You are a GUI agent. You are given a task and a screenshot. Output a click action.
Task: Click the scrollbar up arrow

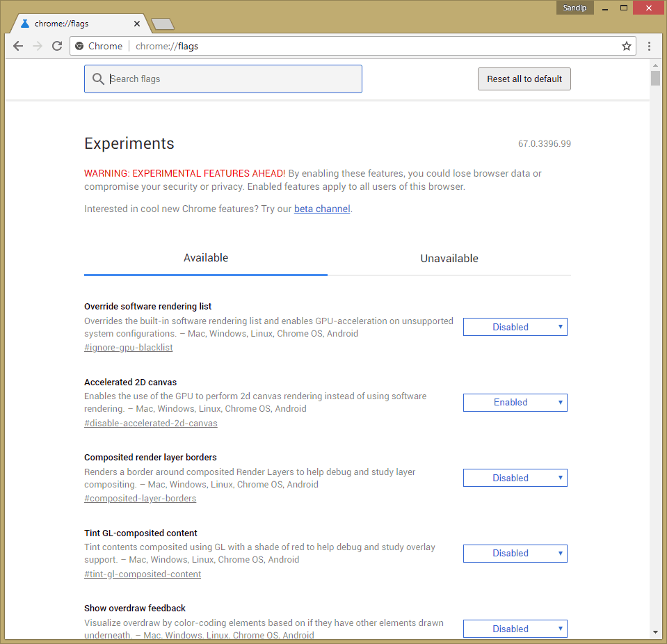click(x=655, y=65)
